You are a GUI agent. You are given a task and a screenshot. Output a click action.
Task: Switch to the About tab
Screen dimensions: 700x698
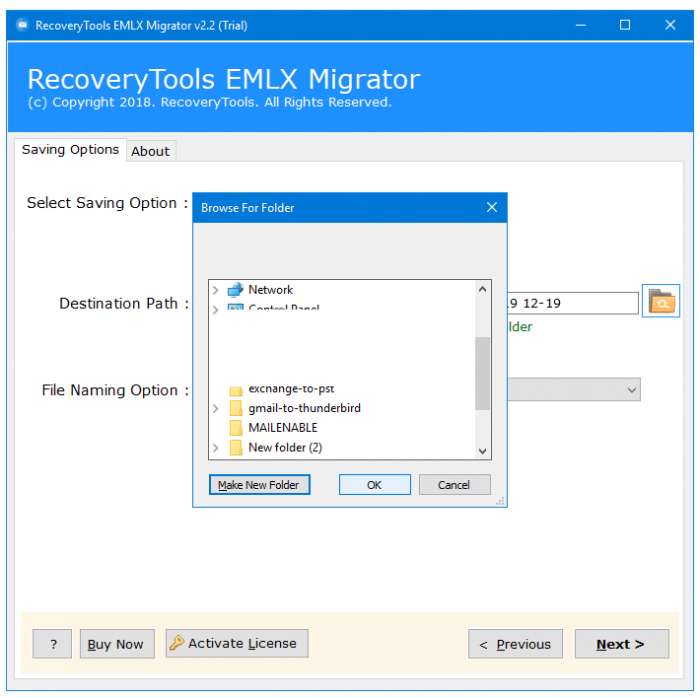[x=150, y=151]
